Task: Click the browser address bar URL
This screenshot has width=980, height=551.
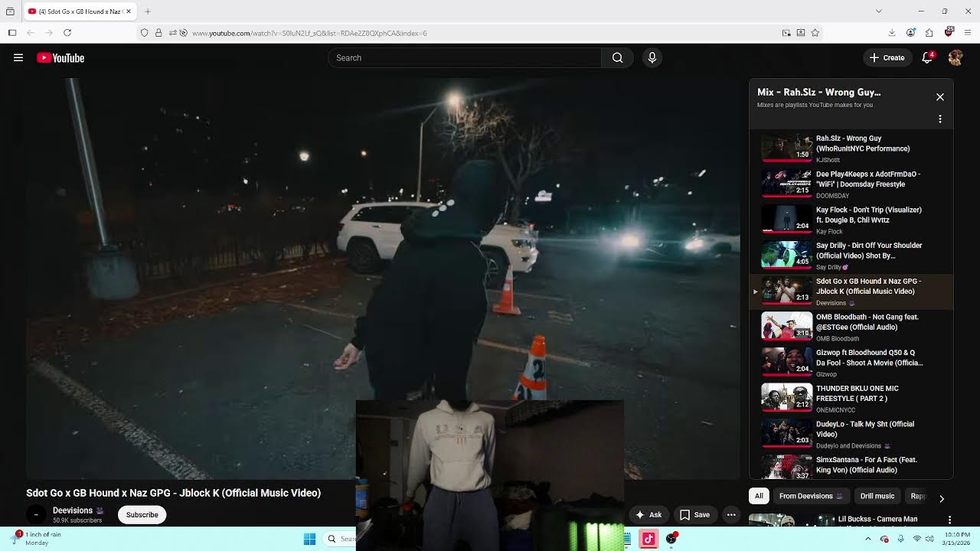Action: click(309, 33)
